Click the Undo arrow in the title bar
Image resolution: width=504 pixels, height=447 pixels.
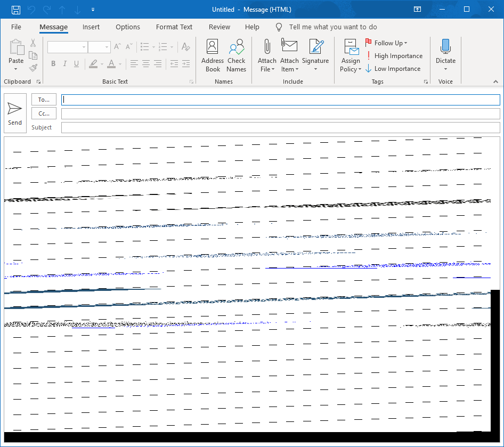click(31, 10)
